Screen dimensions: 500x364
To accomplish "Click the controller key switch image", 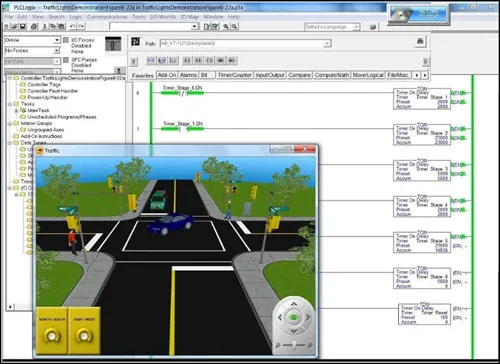I will click(113, 44).
